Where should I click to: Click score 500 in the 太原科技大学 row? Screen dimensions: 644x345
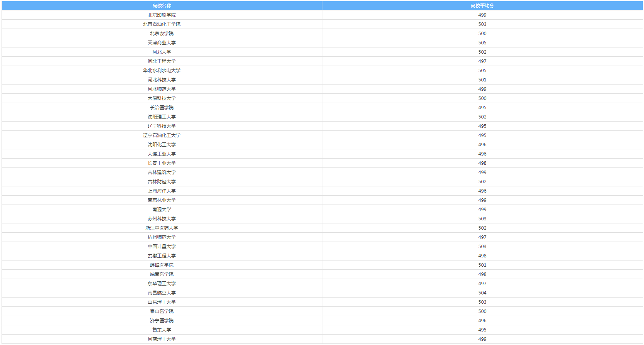[x=482, y=98]
